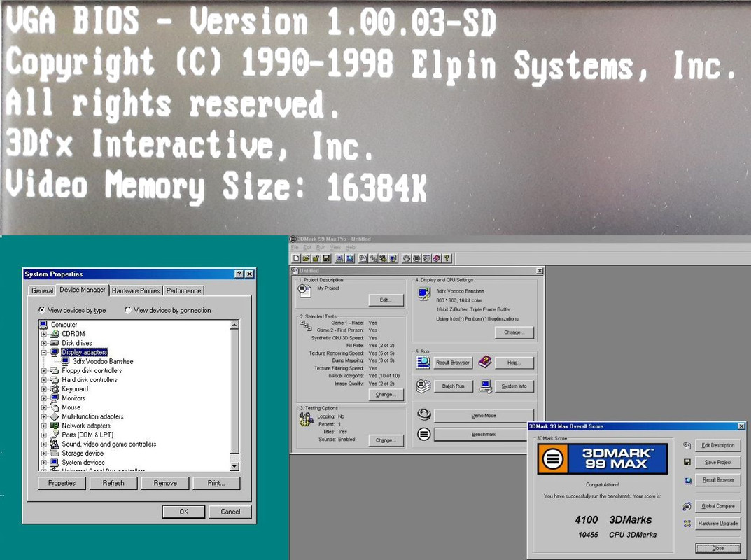
Task: Click the Save floppy disk toolbar icon
Action: 326,259
